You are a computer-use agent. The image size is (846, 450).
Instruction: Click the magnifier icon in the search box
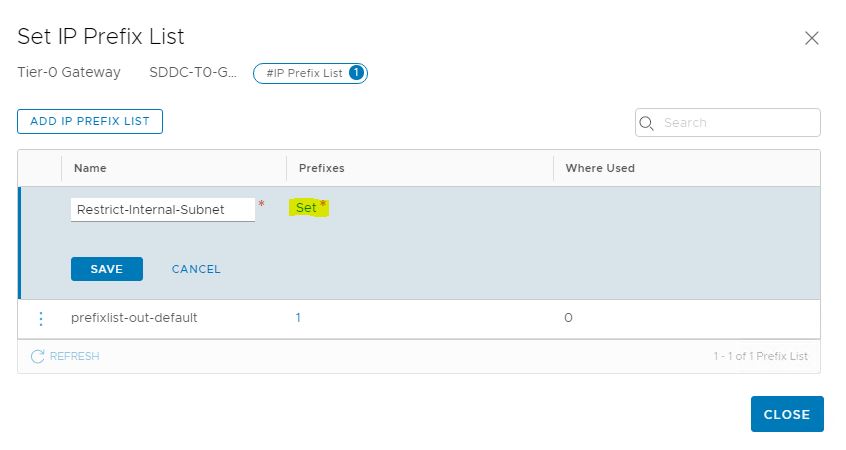click(x=647, y=123)
